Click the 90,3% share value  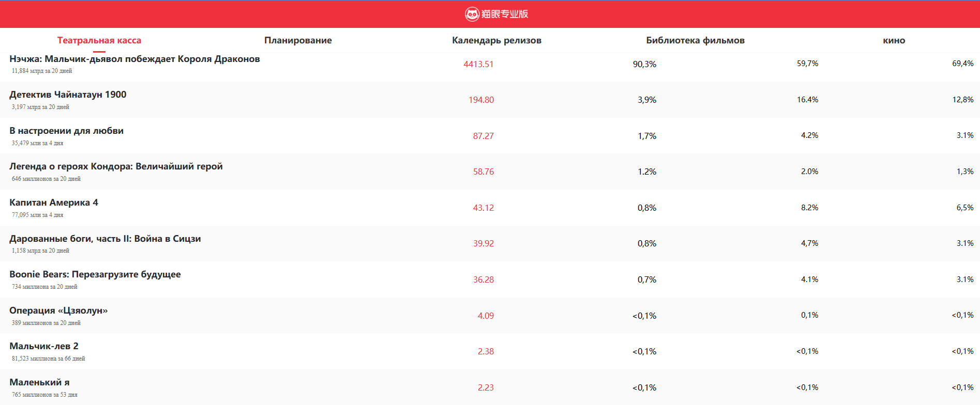click(644, 64)
